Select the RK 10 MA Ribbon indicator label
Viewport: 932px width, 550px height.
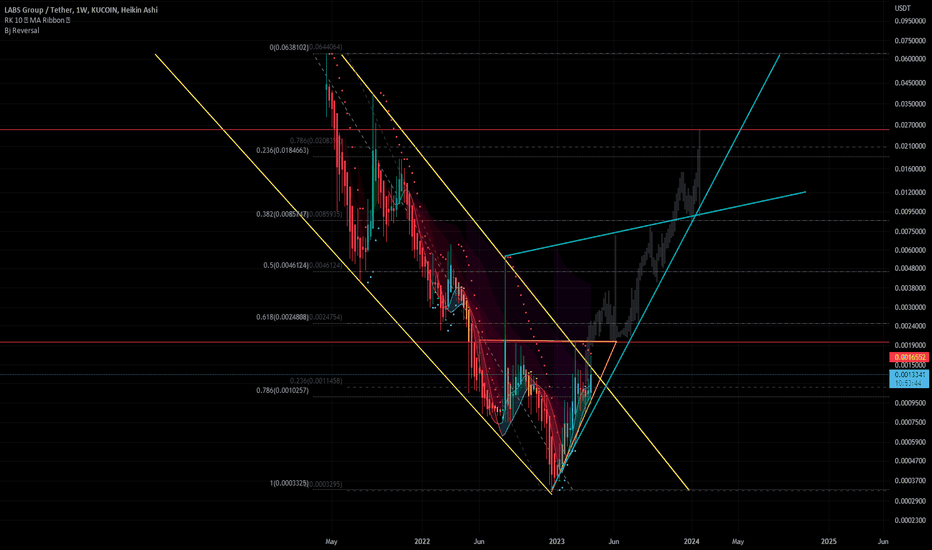37,20
